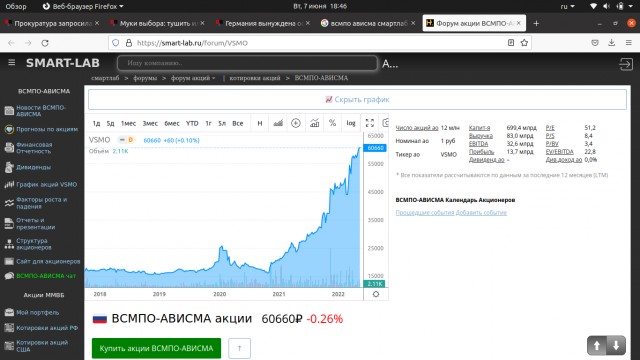Open Firefox downloads panel
The width and height of the screenshot is (640, 360).
click(611, 43)
